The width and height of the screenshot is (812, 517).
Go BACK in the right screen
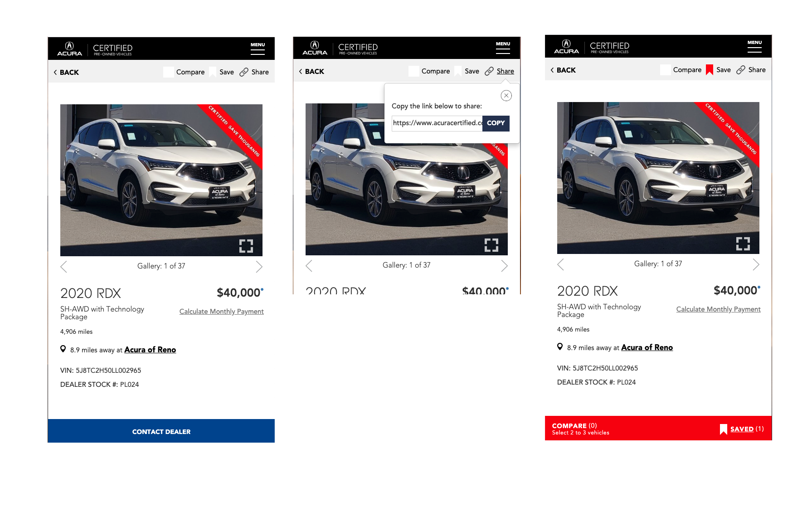click(563, 70)
